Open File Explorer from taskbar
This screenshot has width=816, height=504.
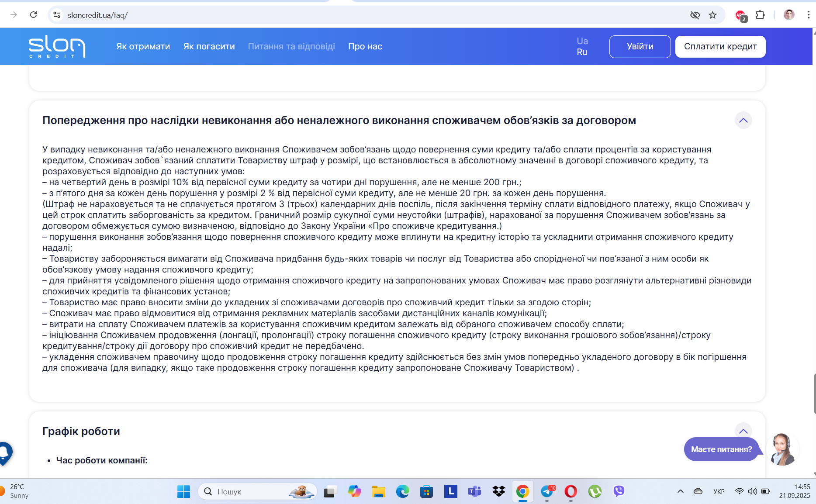378,491
